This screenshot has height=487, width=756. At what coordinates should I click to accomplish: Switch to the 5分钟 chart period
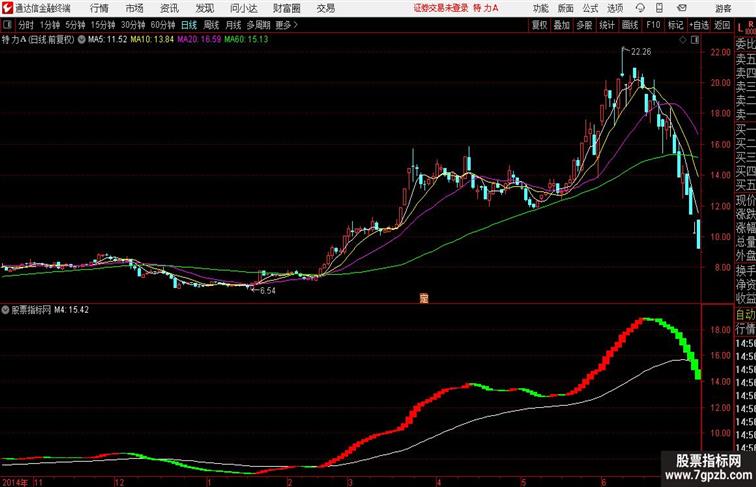(x=75, y=25)
